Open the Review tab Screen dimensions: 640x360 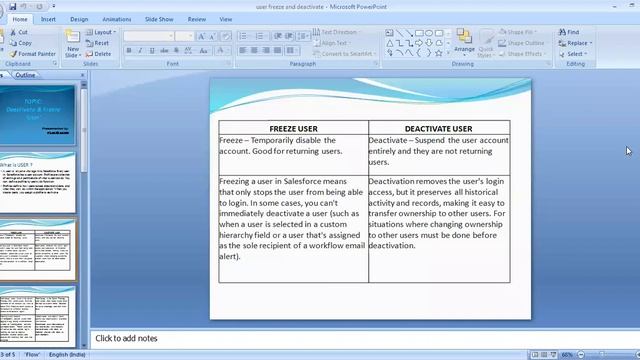point(197,19)
